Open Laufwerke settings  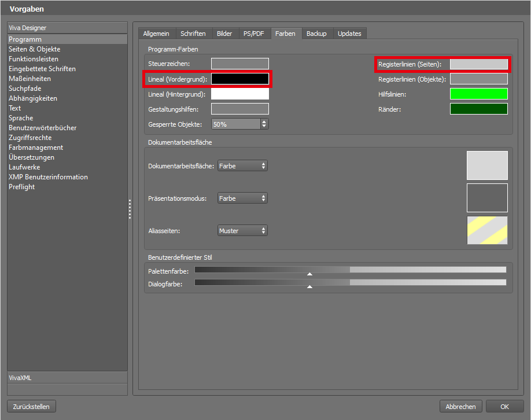click(68, 167)
